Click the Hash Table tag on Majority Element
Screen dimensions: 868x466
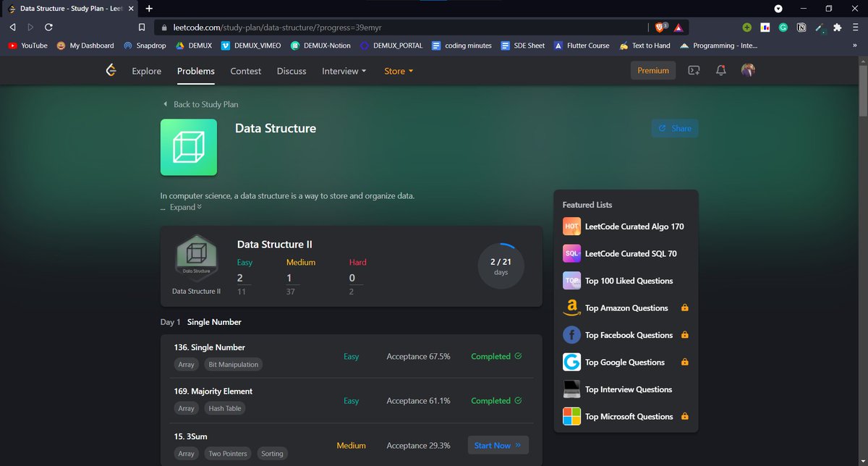(225, 408)
